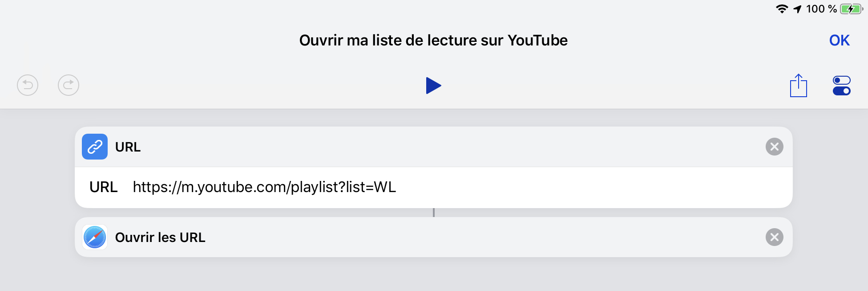
Task: Click the undo arrow icon
Action: 27,85
